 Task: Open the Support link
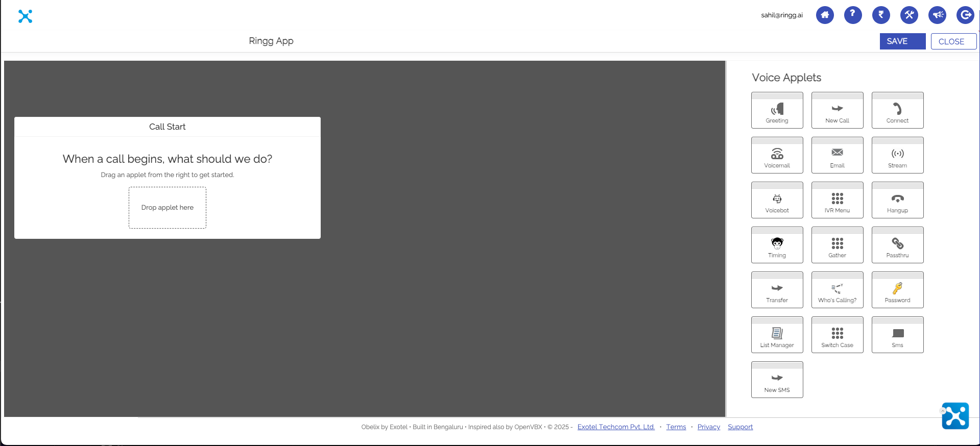click(740, 427)
